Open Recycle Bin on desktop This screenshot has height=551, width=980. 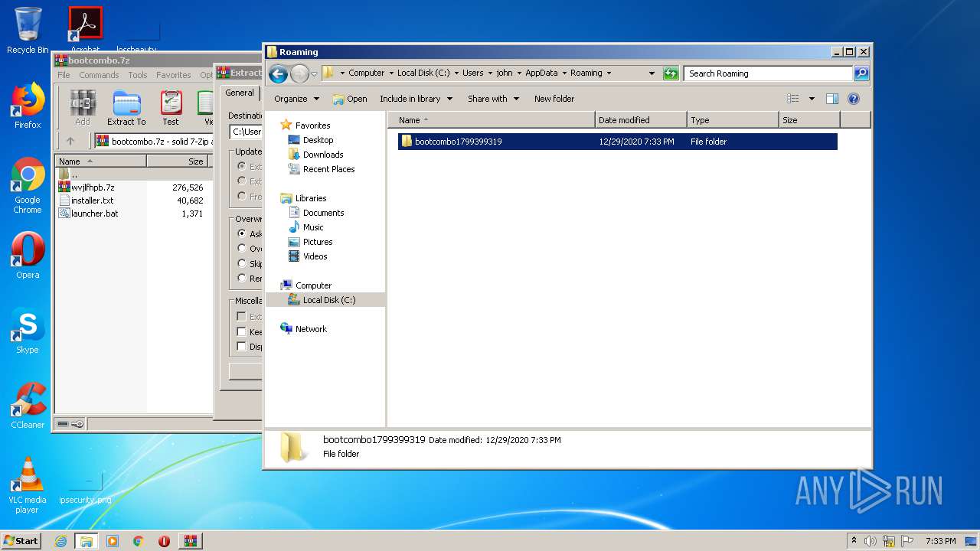(x=28, y=31)
